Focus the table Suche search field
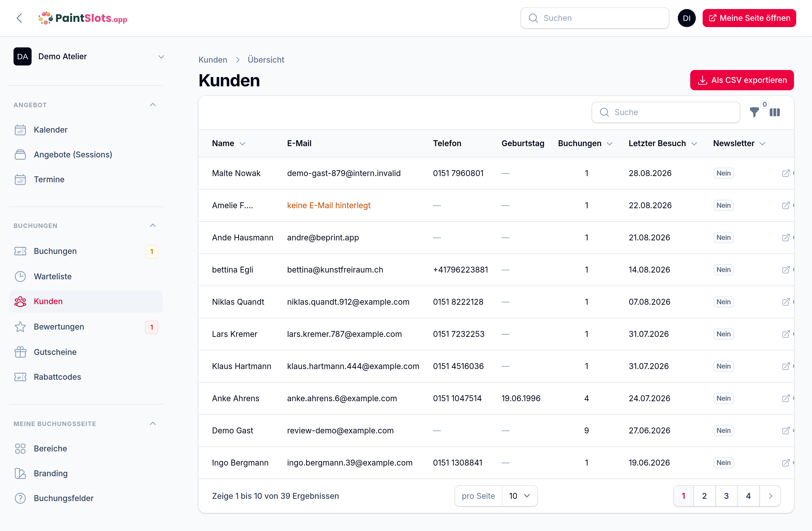 point(666,112)
